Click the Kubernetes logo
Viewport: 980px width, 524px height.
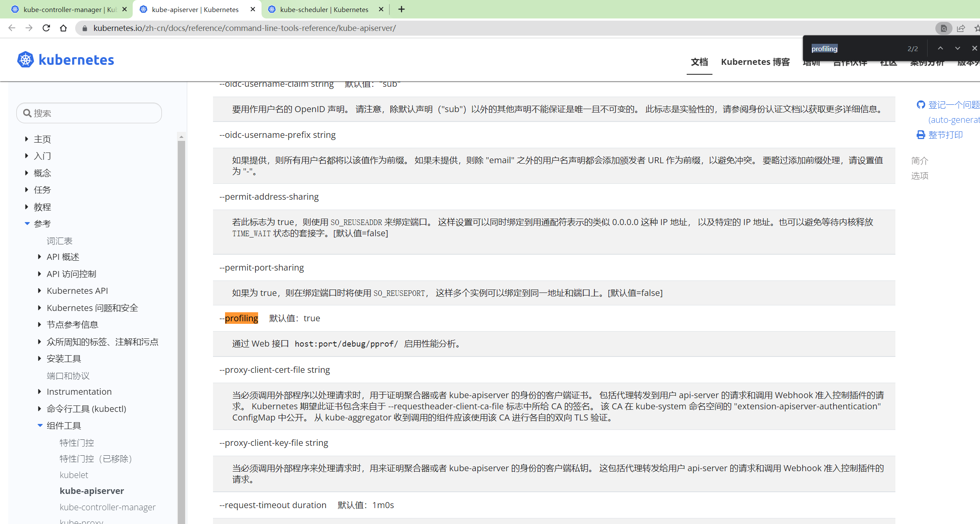click(66, 60)
